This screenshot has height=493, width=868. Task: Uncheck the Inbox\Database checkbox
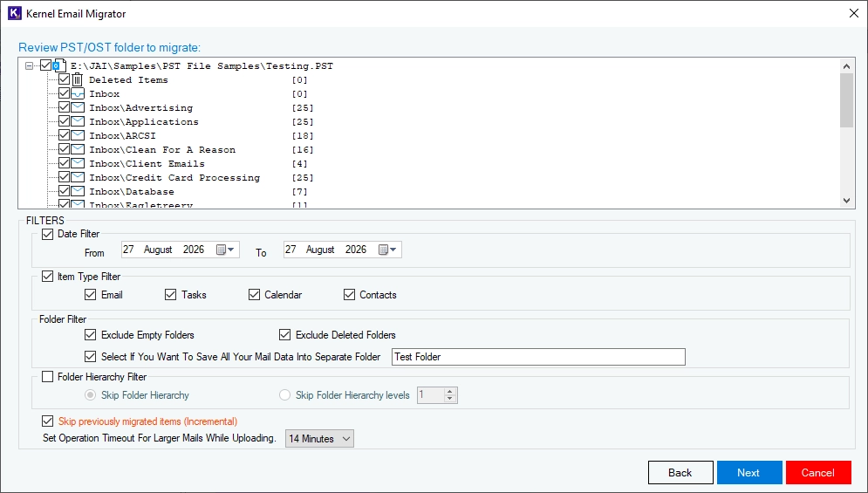point(65,191)
